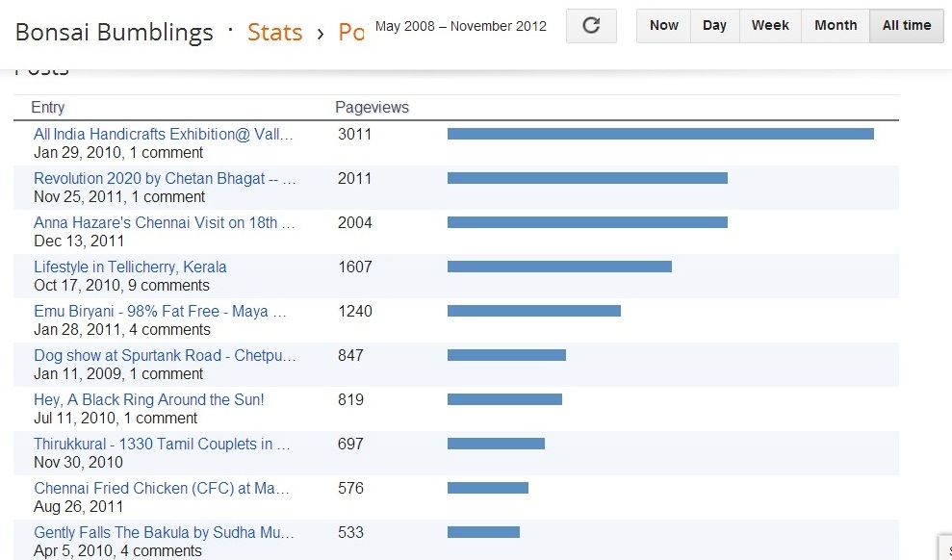Open All India Handicrafts Exhibition post
Screen dimensions: 952x560
coord(163,135)
